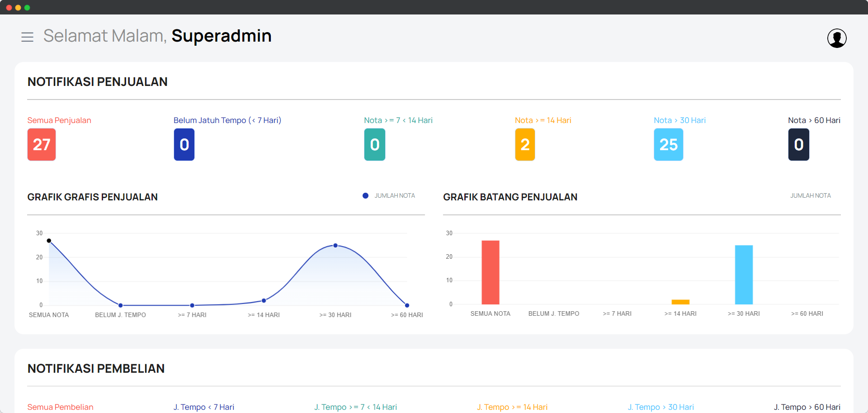Toggle Jumlah Nota legend in line chart
This screenshot has width=868, height=413.
click(389, 196)
